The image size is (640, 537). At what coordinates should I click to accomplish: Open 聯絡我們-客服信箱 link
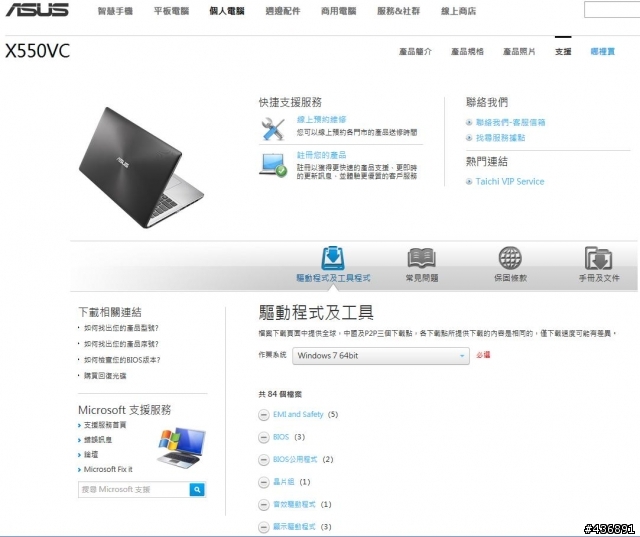click(510, 122)
